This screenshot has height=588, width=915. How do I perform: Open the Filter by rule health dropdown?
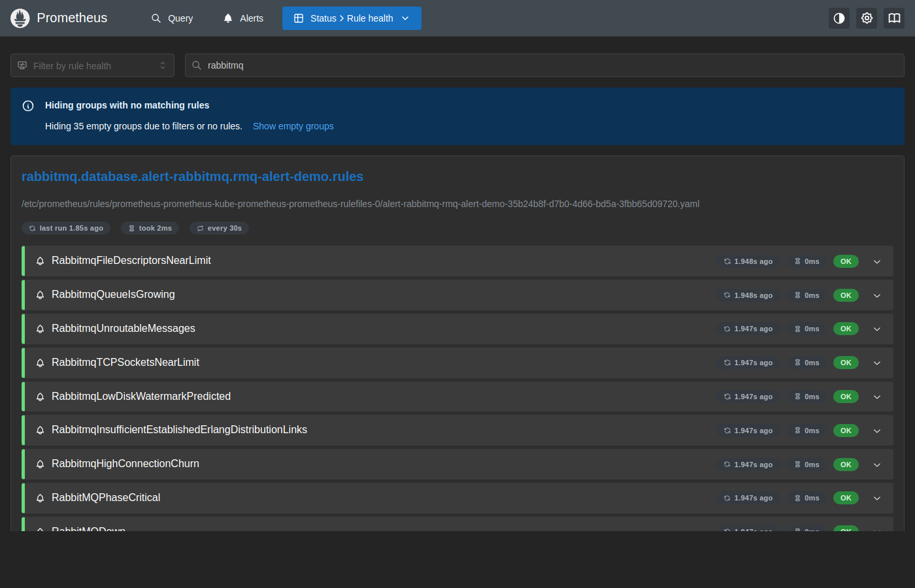(x=92, y=65)
